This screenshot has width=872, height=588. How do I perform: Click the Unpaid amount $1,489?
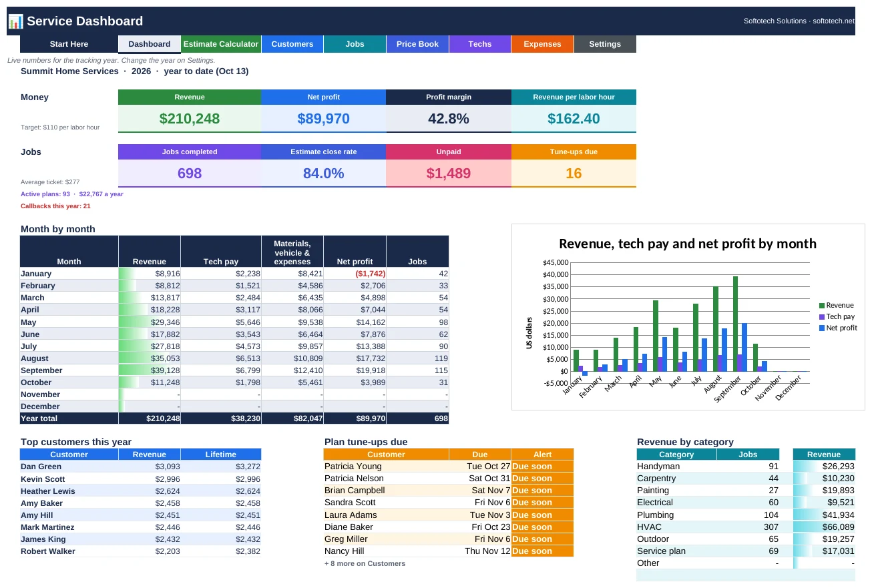[449, 174]
